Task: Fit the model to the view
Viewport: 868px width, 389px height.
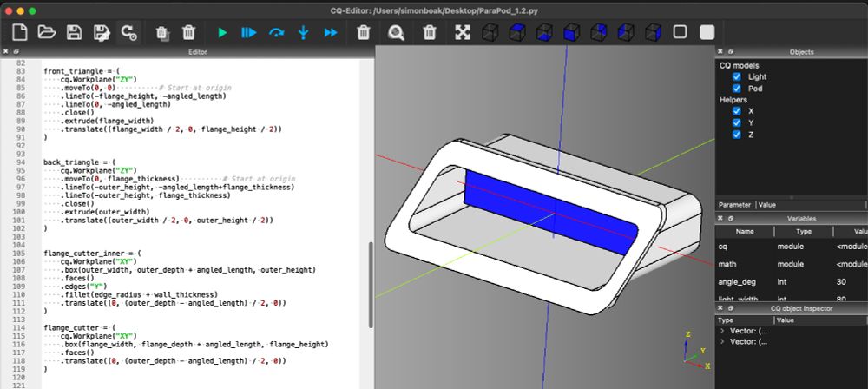Action: click(463, 32)
